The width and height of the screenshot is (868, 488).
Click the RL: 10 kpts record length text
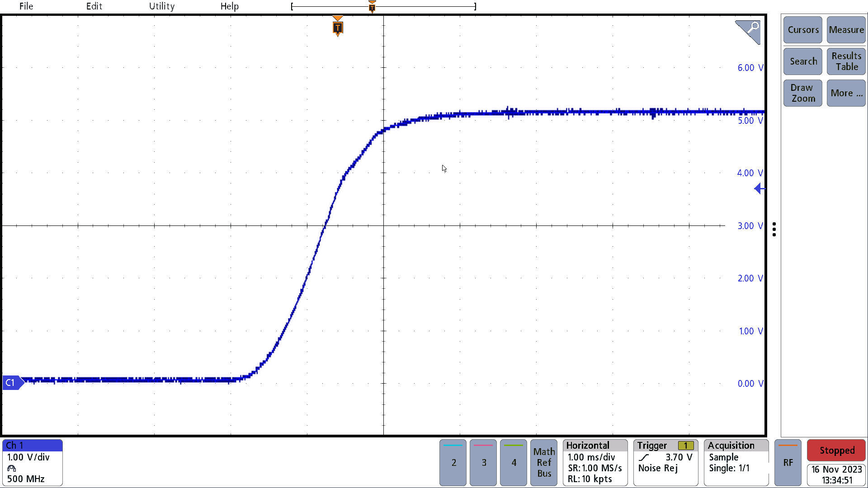point(590,479)
